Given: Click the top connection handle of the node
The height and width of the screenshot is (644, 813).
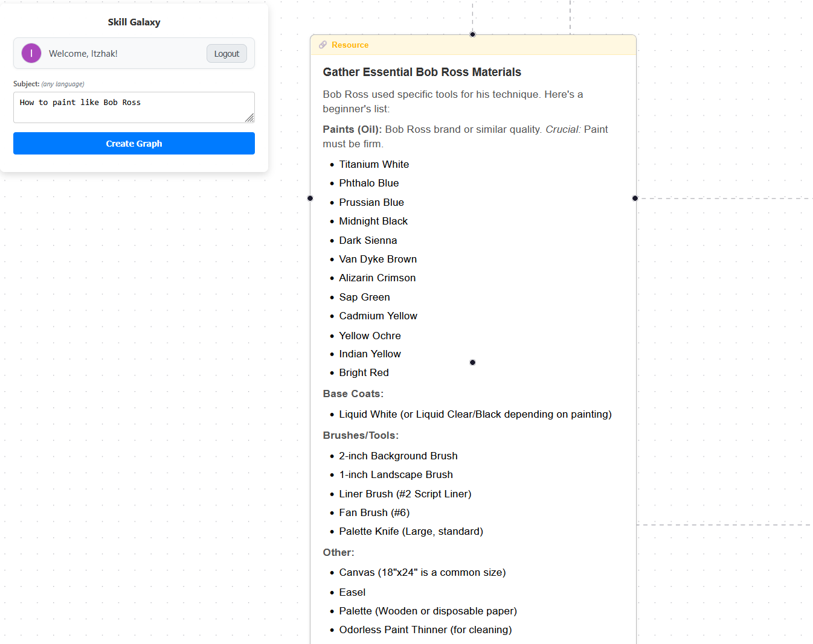Looking at the screenshot, I should (x=473, y=34).
